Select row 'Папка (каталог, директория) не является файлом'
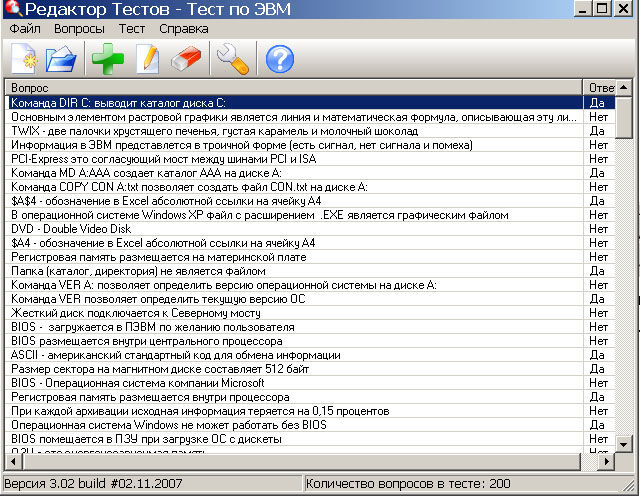This screenshot has height=498, width=640. point(310,271)
